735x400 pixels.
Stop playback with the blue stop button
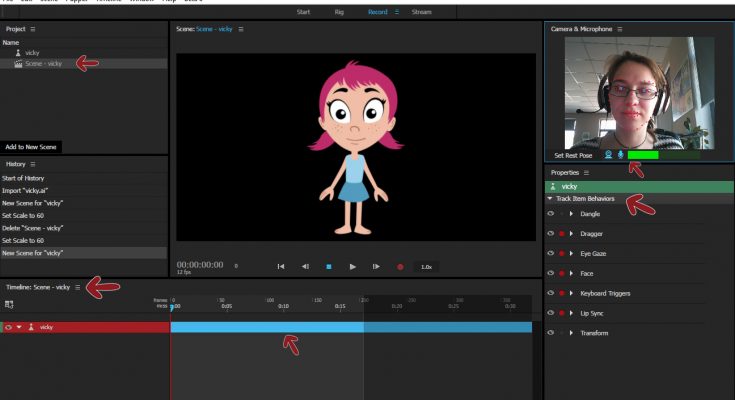coord(329,266)
